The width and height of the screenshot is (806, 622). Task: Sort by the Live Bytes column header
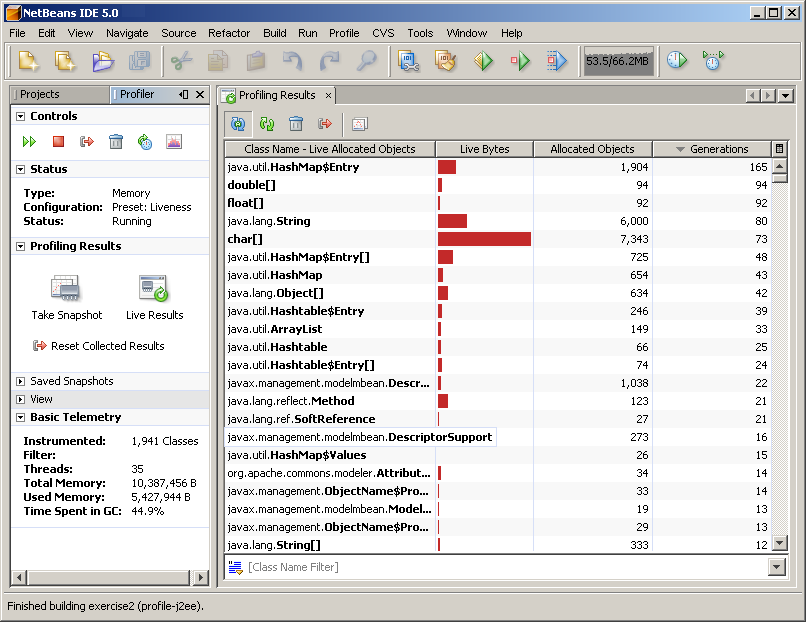click(x=484, y=149)
